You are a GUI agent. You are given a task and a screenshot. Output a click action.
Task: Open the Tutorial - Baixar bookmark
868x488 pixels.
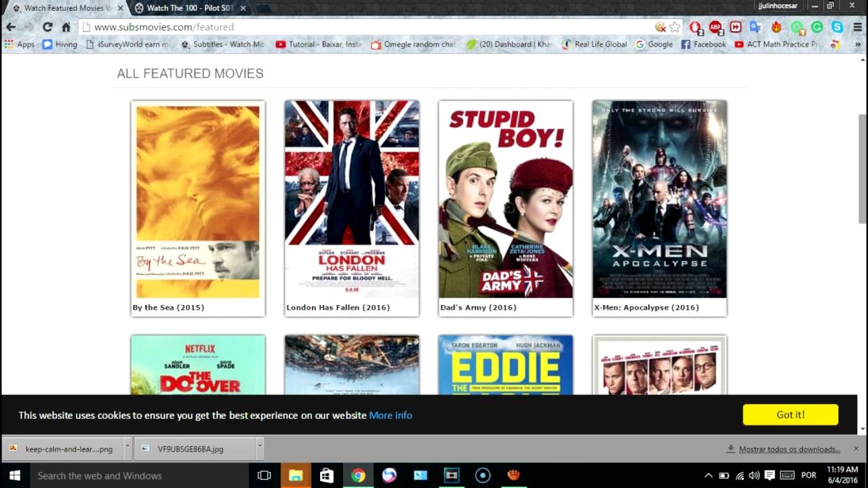click(x=318, y=44)
